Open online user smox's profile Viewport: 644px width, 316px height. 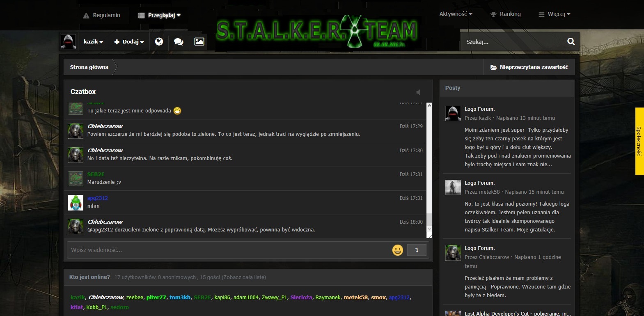coord(378,297)
